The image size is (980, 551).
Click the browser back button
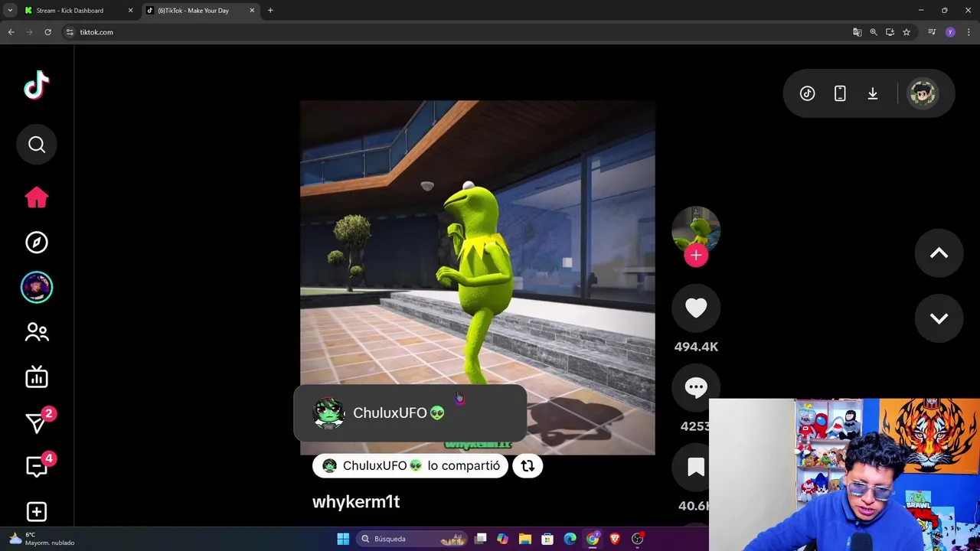tap(11, 32)
